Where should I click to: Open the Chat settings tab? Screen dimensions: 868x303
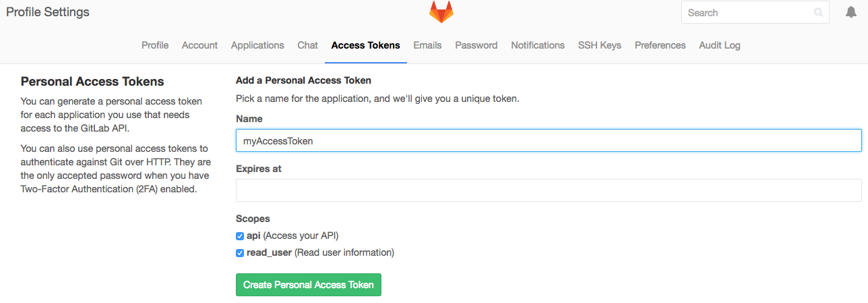[307, 45]
